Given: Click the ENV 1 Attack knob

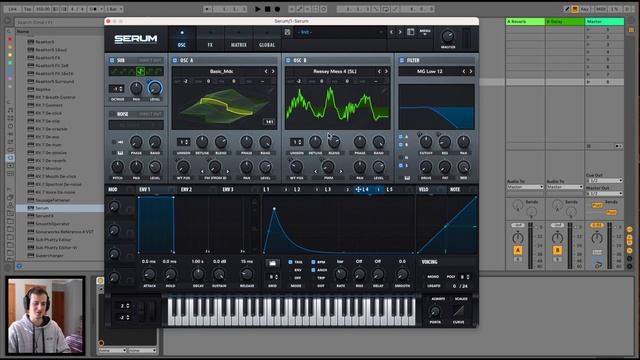Looking at the screenshot, I should tap(149, 274).
